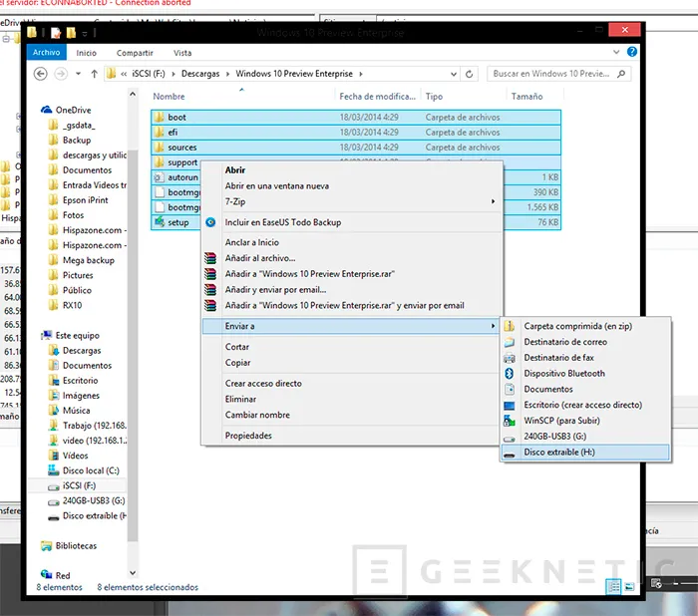Refresh the current folder view

470,74
